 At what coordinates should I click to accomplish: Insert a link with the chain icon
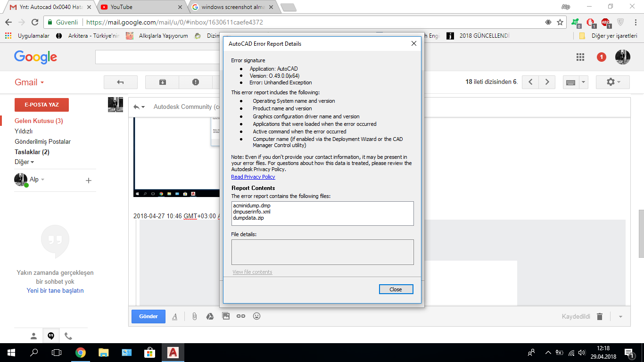coord(241,316)
